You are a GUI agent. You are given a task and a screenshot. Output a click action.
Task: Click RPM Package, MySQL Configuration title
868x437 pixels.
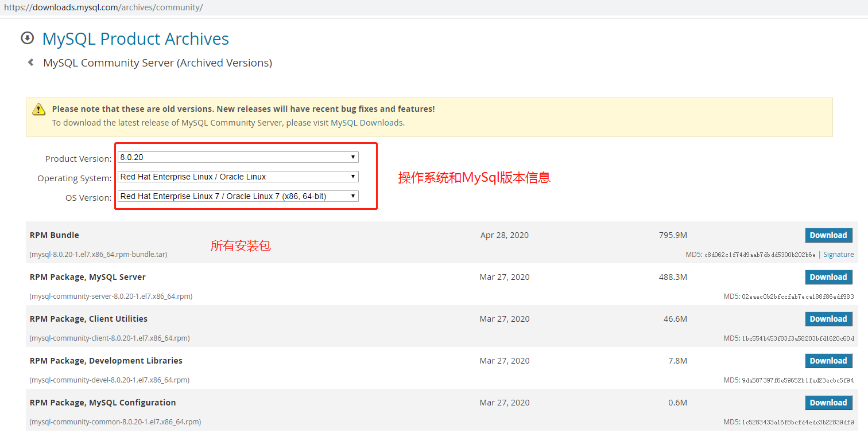[103, 403]
